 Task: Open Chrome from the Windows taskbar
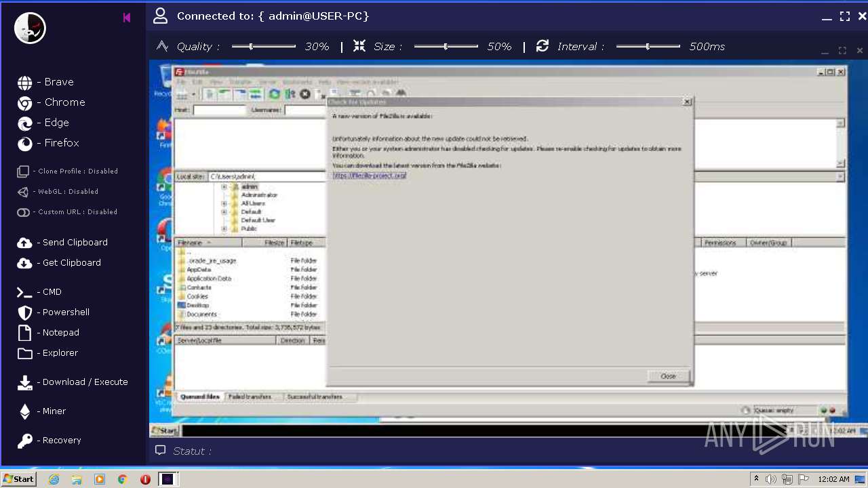(122, 479)
